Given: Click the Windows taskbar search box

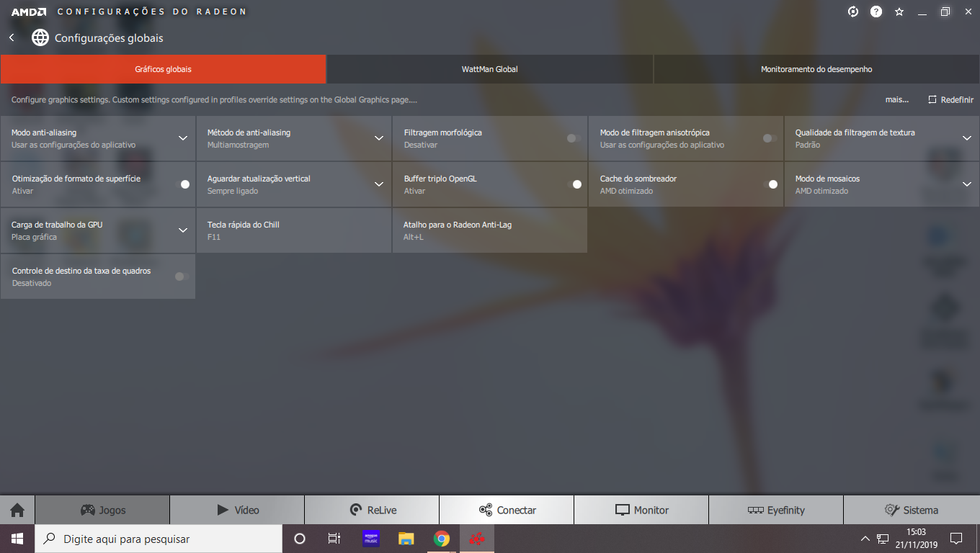Looking at the screenshot, I should (x=159, y=539).
